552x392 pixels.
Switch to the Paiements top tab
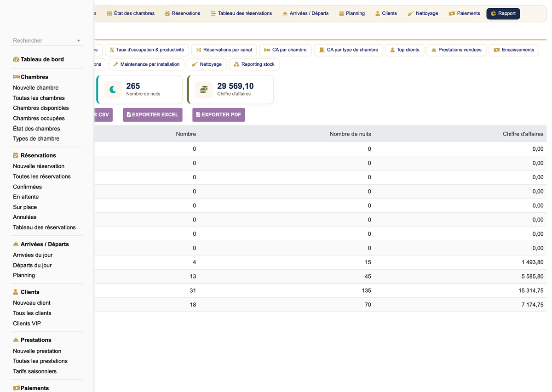click(465, 13)
